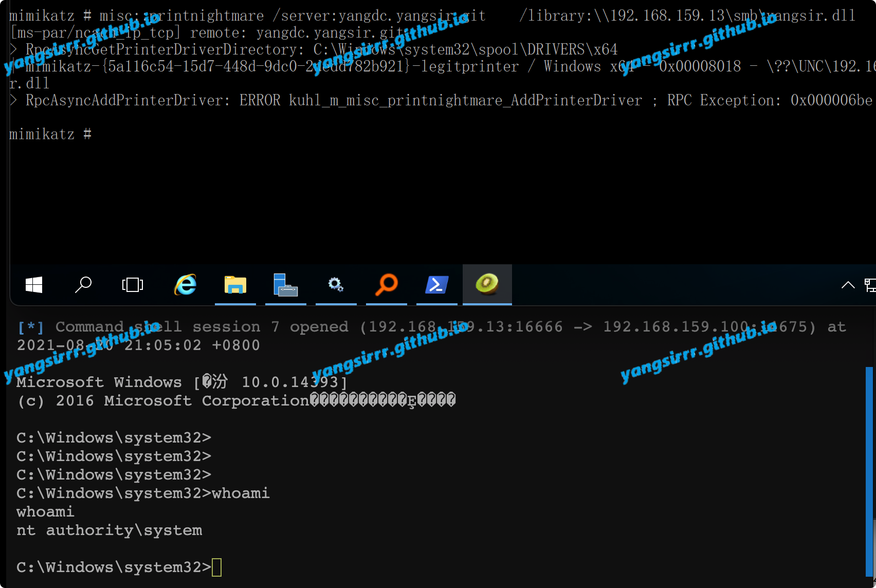
Task: Click the legitprinter driver name line
Action: pos(443,66)
